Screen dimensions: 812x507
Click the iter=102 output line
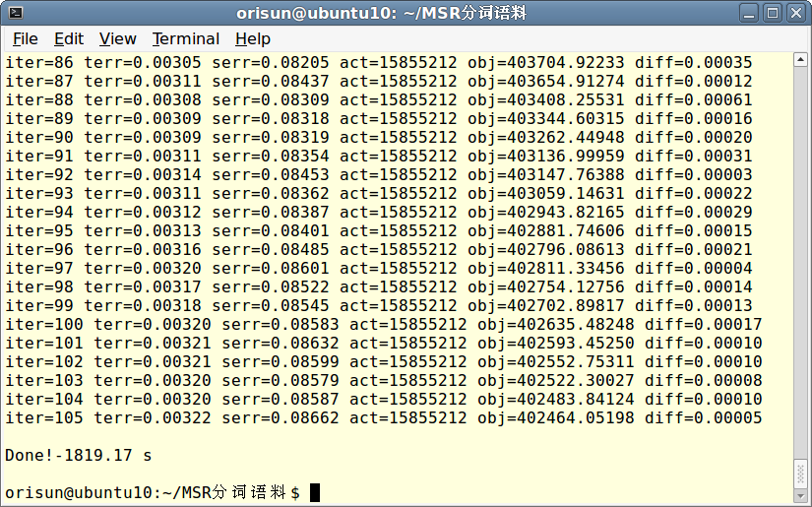(384, 361)
